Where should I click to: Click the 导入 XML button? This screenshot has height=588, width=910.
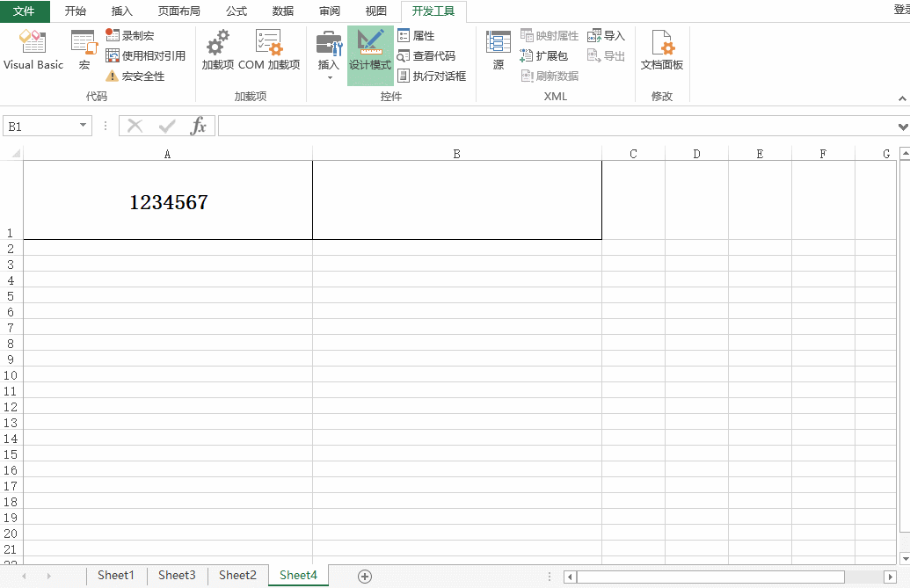tap(606, 35)
